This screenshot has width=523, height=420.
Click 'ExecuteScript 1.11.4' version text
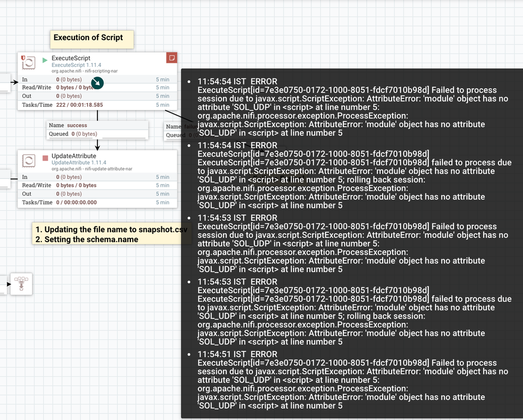76,65
